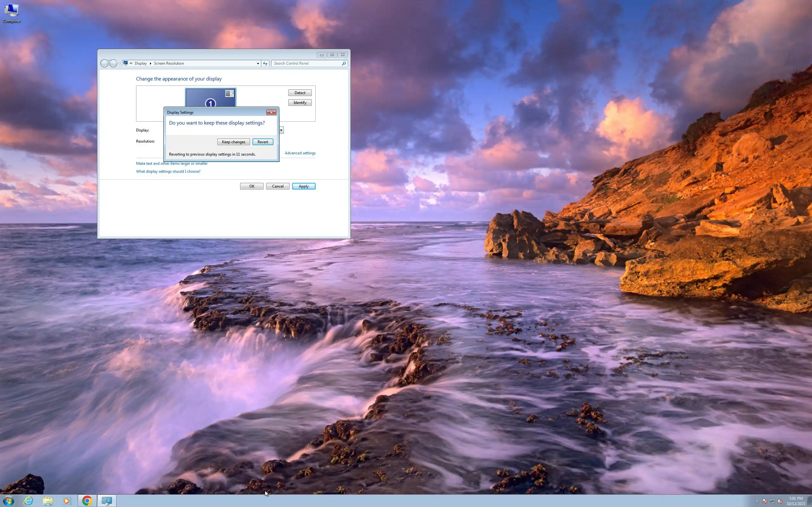Open Internet Explorer from taskbar
The width and height of the screenshot is (812, 507).
coord(29,500)
